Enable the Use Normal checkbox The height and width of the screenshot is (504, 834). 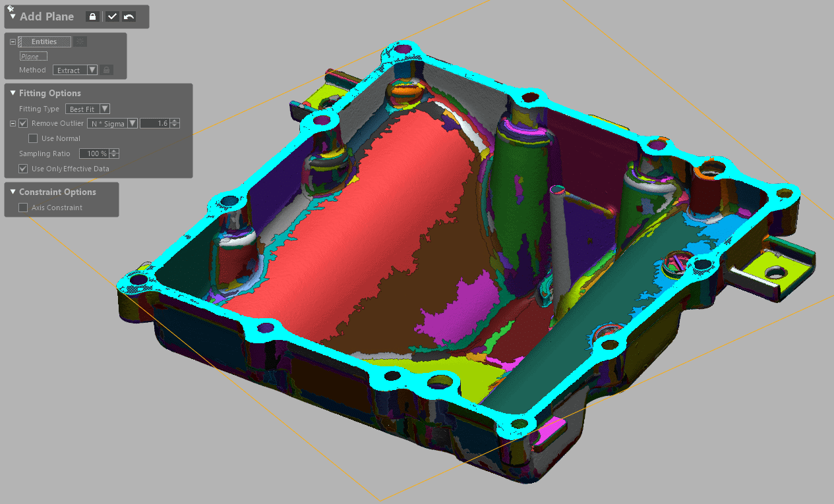pos(33,138)
